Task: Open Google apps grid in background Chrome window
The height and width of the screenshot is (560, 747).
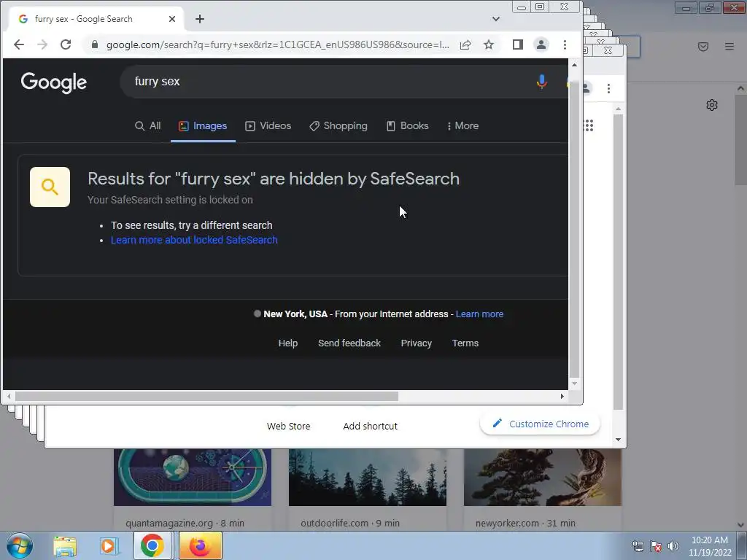Action: coord(589,125)
